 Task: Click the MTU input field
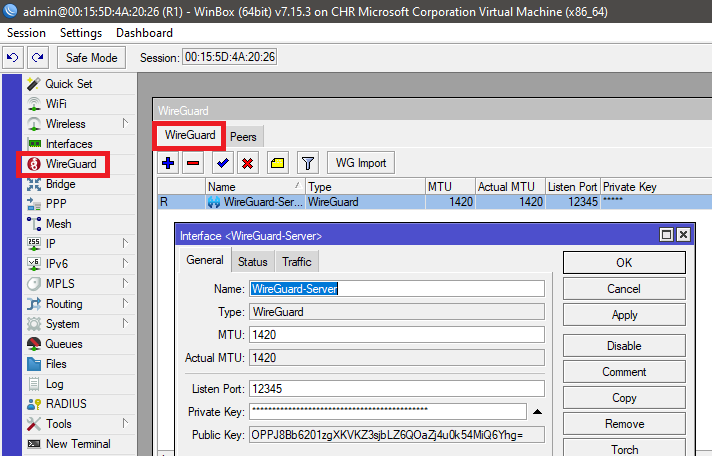397,335
